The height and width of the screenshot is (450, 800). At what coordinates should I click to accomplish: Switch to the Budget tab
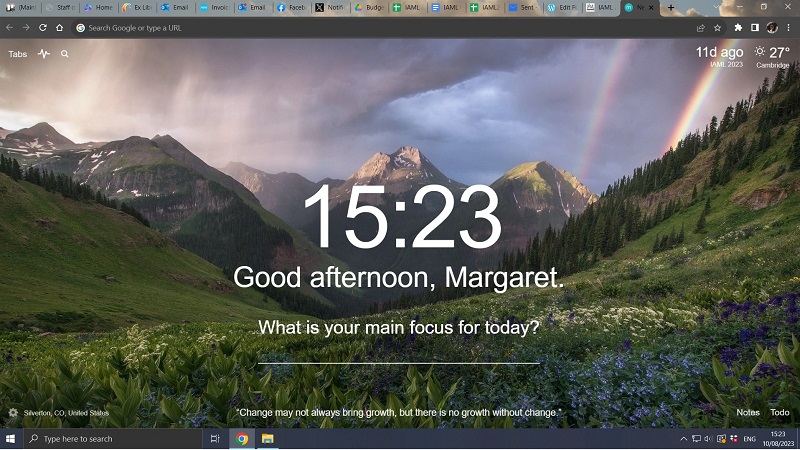[370, 7]
